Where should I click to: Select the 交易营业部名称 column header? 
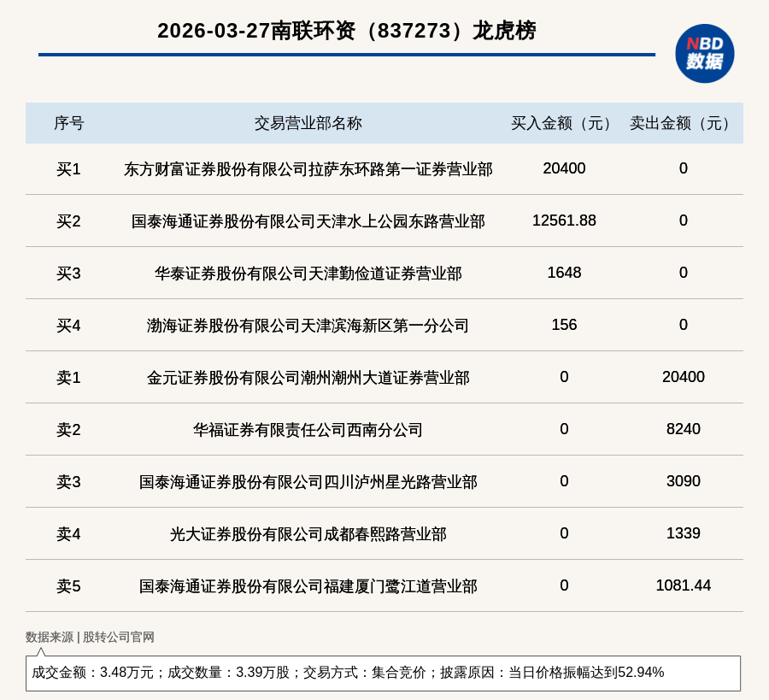pos(308,123)
